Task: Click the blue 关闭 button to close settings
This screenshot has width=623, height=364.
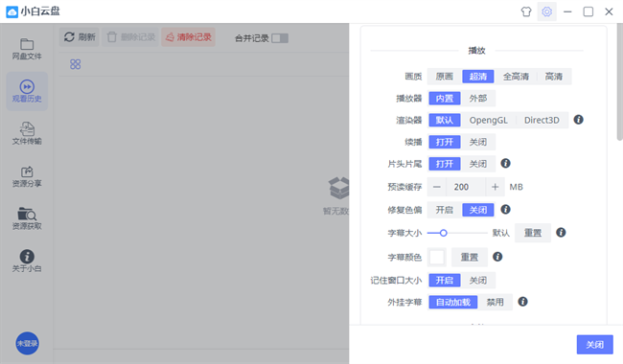Action: coord(595,345)
